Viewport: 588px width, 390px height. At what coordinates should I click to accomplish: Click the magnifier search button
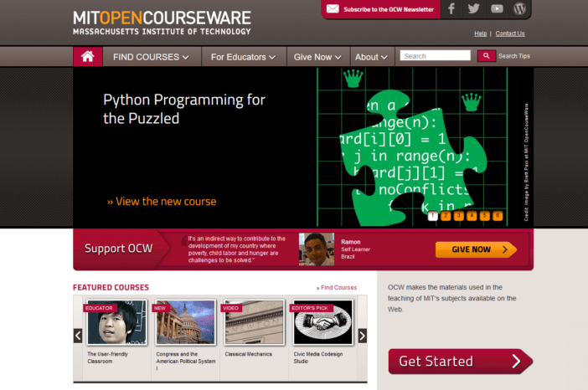tap(487, 56)
